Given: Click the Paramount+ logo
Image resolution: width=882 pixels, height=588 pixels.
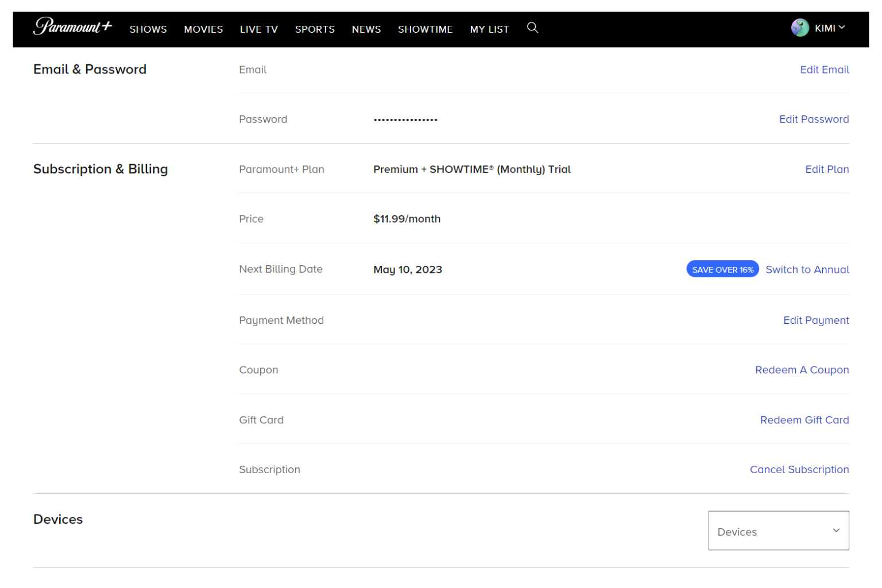Looking at the screenshot, I should click(x=72, y=28).
